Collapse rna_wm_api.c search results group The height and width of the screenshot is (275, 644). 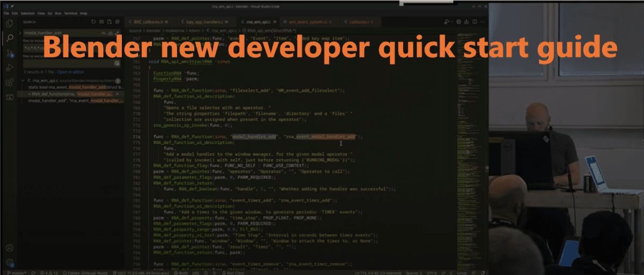(23, 80)
